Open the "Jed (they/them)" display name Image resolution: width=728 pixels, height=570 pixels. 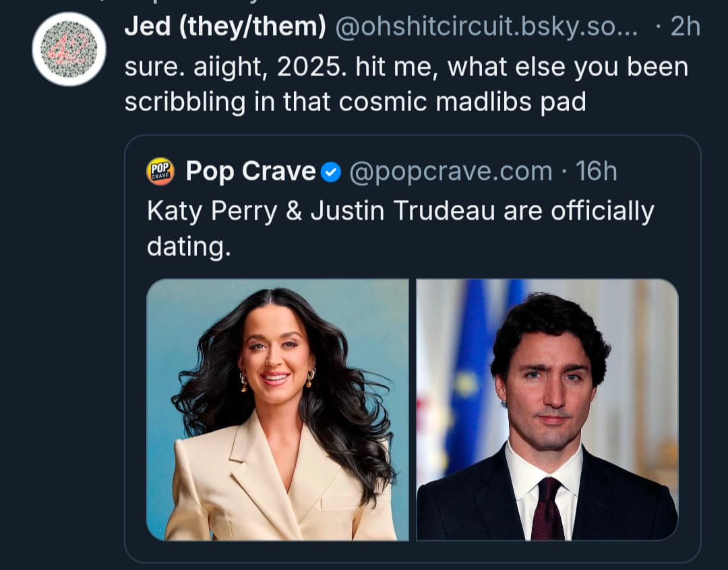[225, 27]
